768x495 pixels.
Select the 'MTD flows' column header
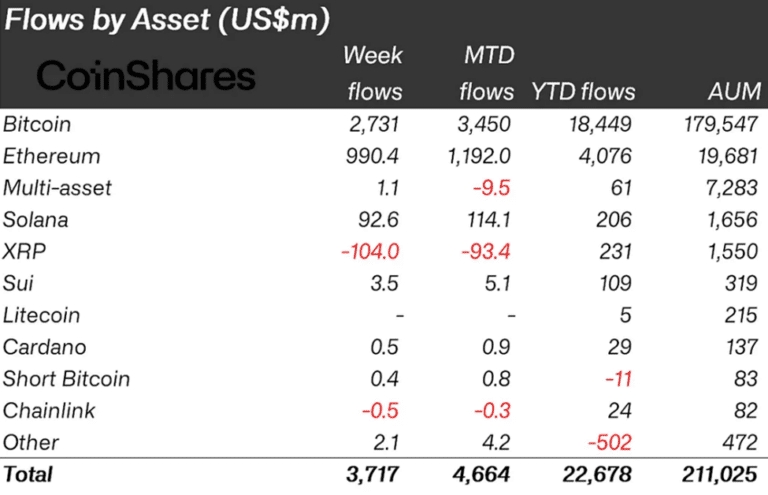[x=486, y=73]
